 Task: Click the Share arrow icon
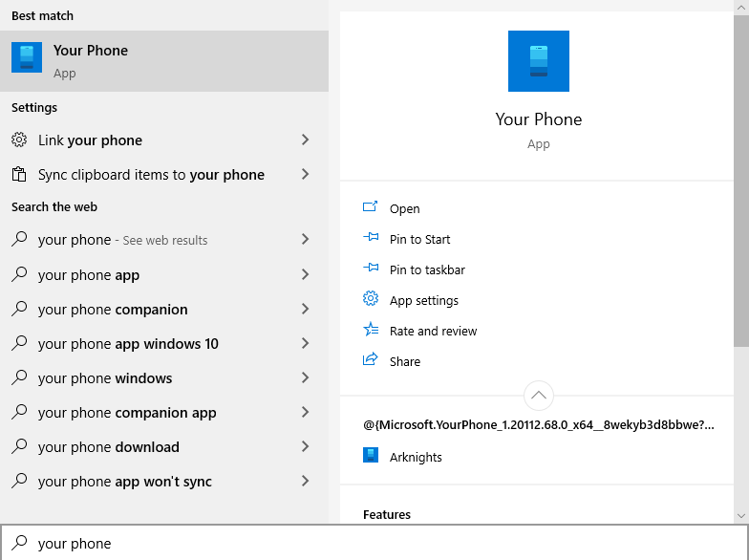pos(371,359)
